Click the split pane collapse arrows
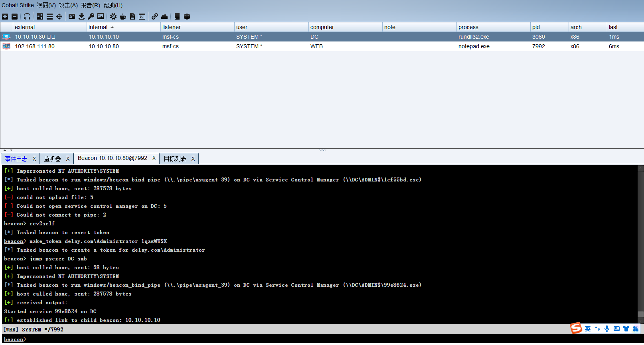 click(x=8, y=150)
